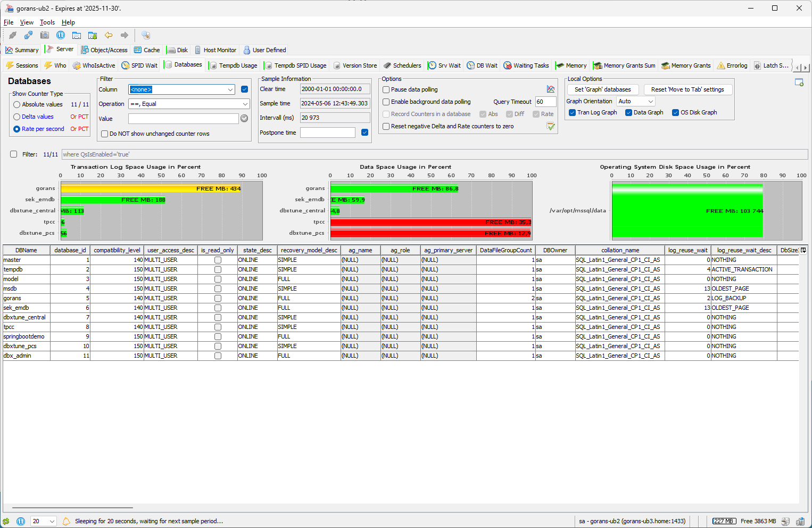Click the bell notification icon in status bar
Viewport: 812px width, 528px height.
[67, 522]
